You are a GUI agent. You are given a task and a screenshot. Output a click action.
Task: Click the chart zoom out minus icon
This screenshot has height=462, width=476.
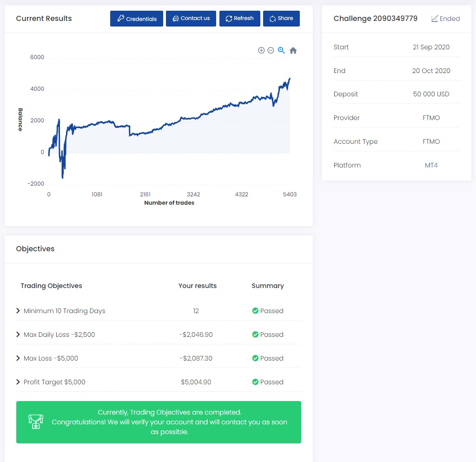click(271, 50)
